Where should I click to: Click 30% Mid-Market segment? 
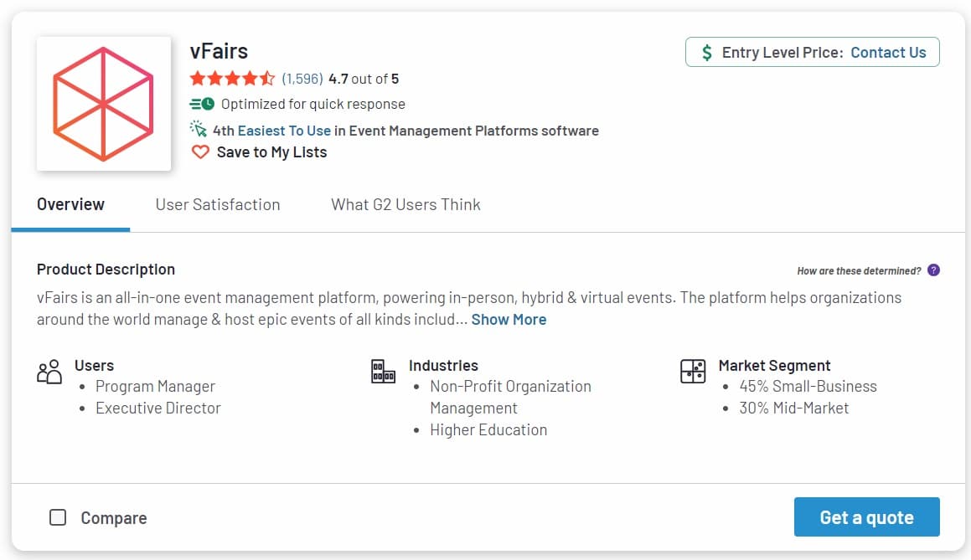[x=794, y=408]
